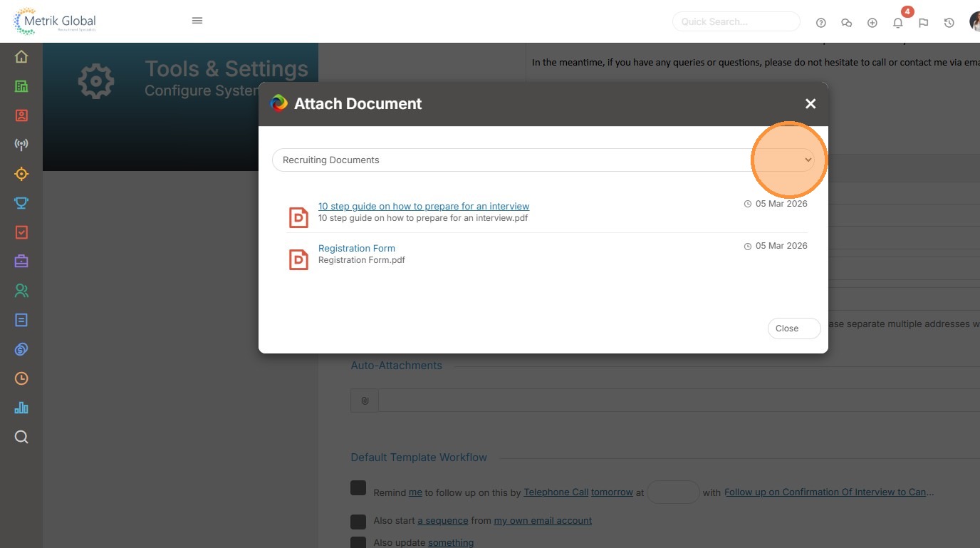Open the trophy icon in sidebar

21,203
